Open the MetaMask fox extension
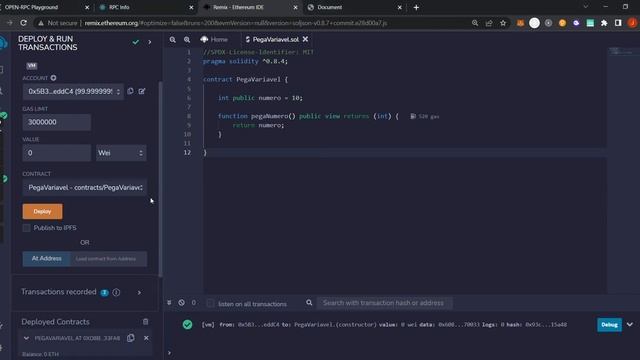This screenshot has width=640, height=360. click(x=520, y=23)
